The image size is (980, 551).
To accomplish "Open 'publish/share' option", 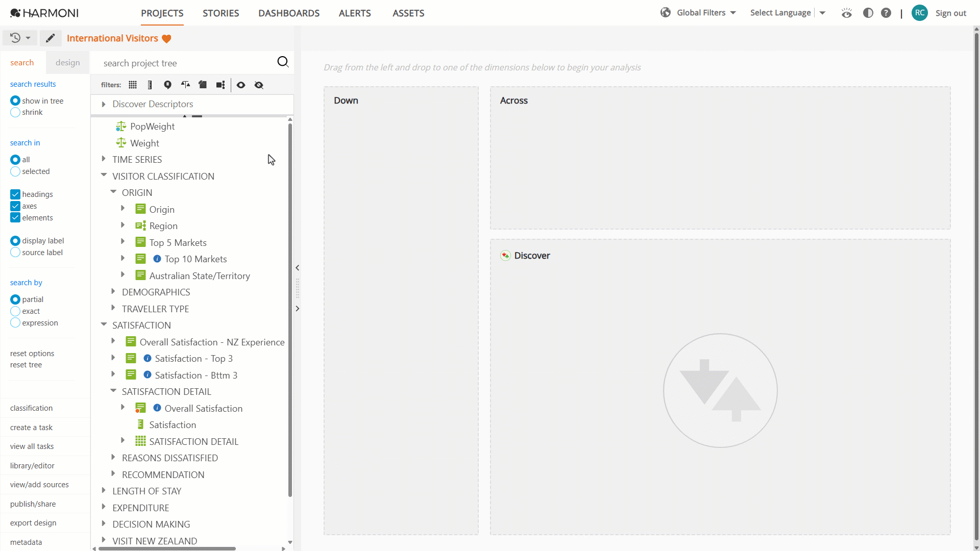I will [33, 504].
